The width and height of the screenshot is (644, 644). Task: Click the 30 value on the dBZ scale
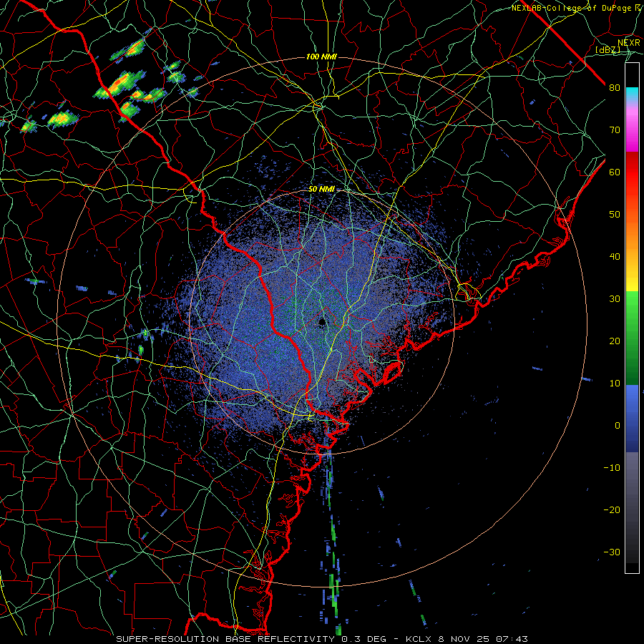(x=615, y=298)
